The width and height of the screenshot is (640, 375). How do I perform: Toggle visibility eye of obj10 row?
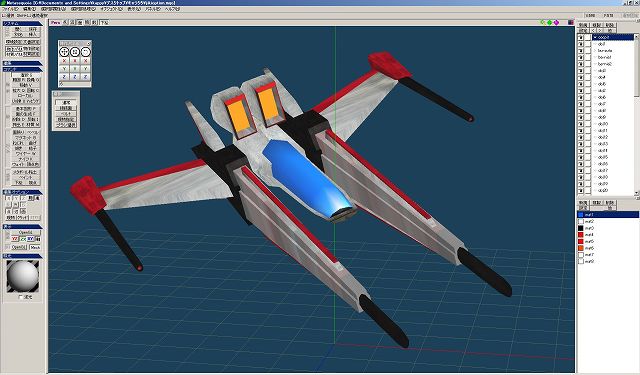[580, 124]
